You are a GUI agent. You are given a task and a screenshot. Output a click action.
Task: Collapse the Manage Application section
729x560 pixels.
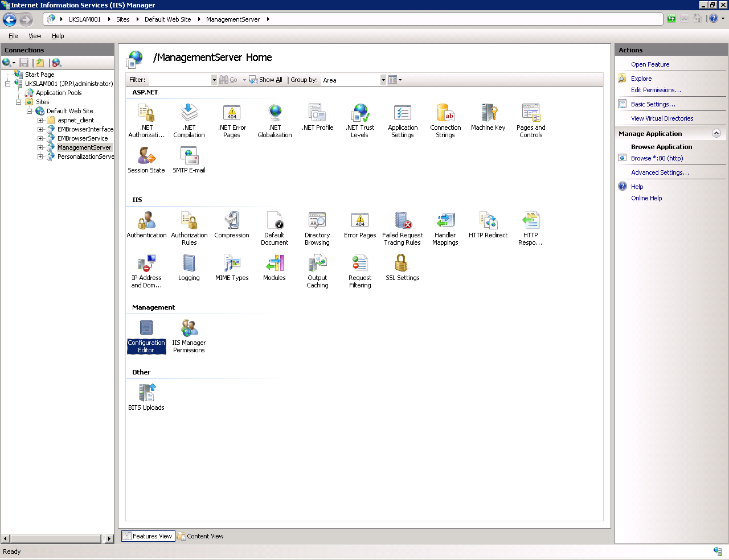click(716, 133)
